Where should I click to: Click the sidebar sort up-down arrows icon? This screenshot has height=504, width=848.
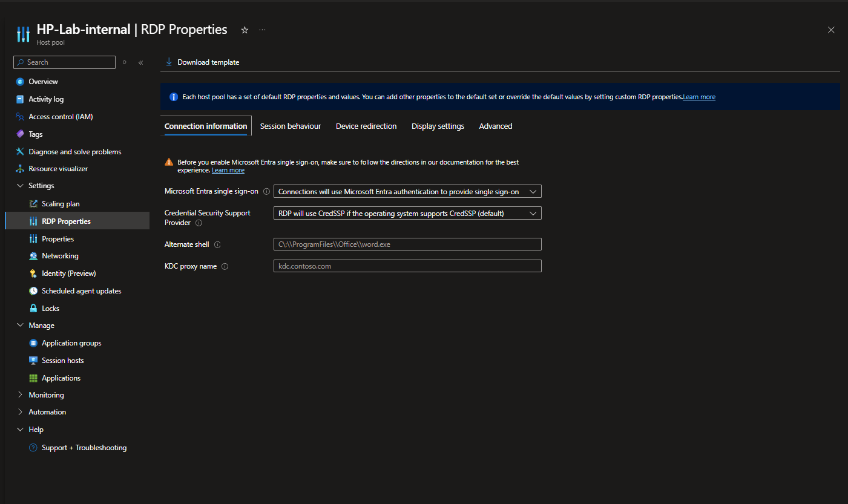click(x=125, y=62)
